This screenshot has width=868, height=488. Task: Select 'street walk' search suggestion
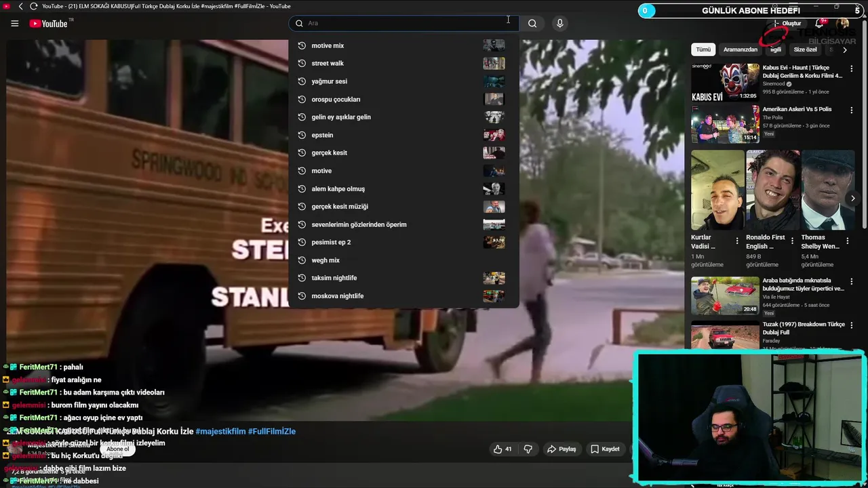pos(403,63)
